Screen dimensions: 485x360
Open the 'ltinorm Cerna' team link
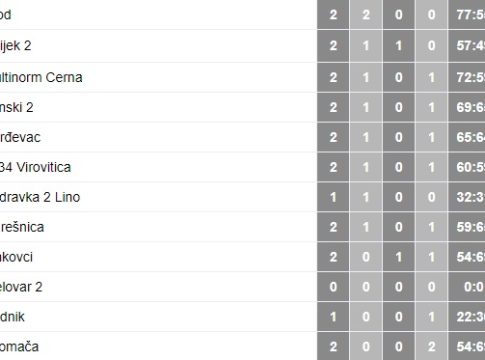[41, 77]
